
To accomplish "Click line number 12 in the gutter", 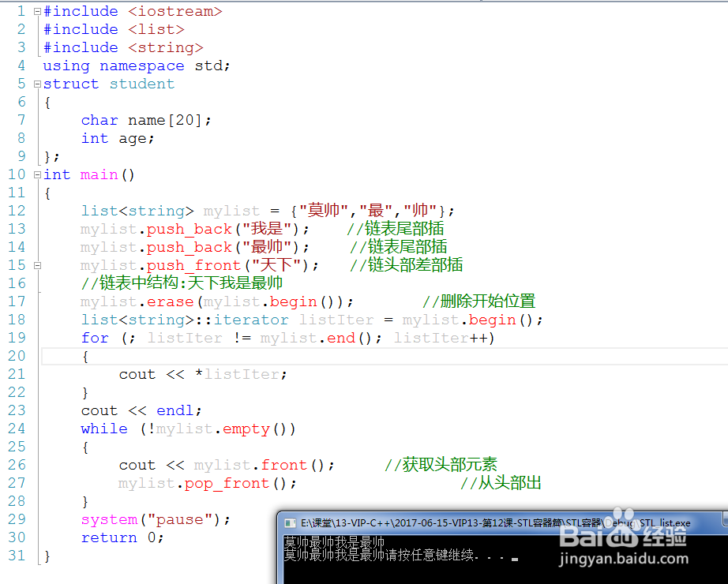I will (x=17, y=210).
